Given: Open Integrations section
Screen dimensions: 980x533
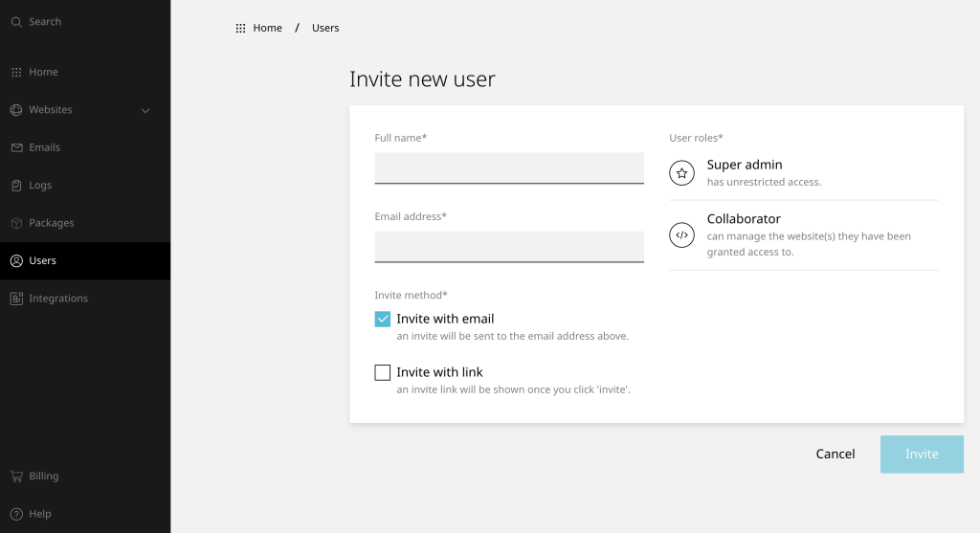Looking at the screenshot, I should (85, 299).
